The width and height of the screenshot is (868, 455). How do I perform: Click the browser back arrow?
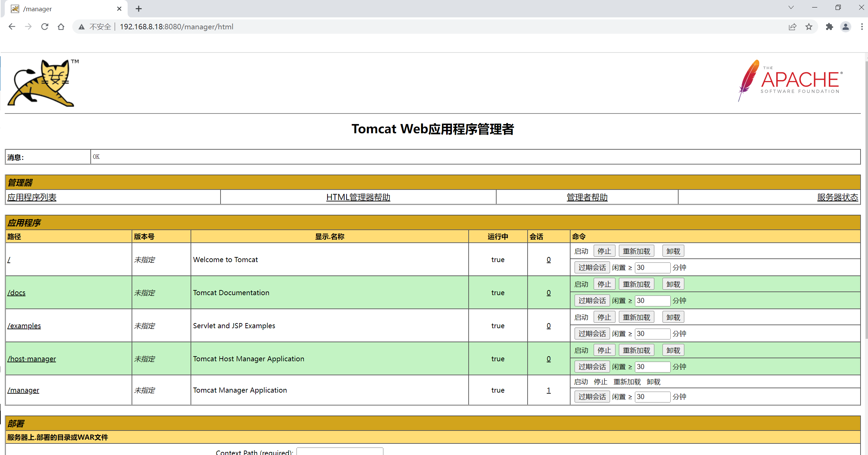[12, 27]
